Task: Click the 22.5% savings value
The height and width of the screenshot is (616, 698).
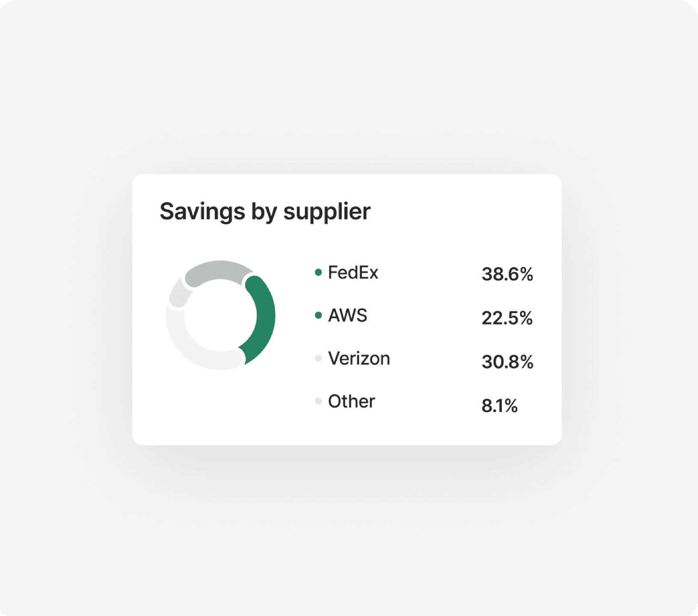Action: coord(507,318)
